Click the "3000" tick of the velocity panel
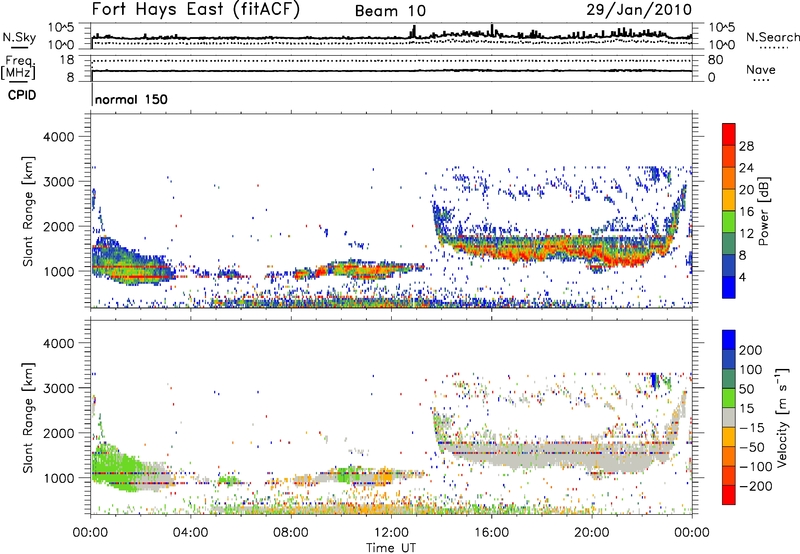 click(59, 388)
